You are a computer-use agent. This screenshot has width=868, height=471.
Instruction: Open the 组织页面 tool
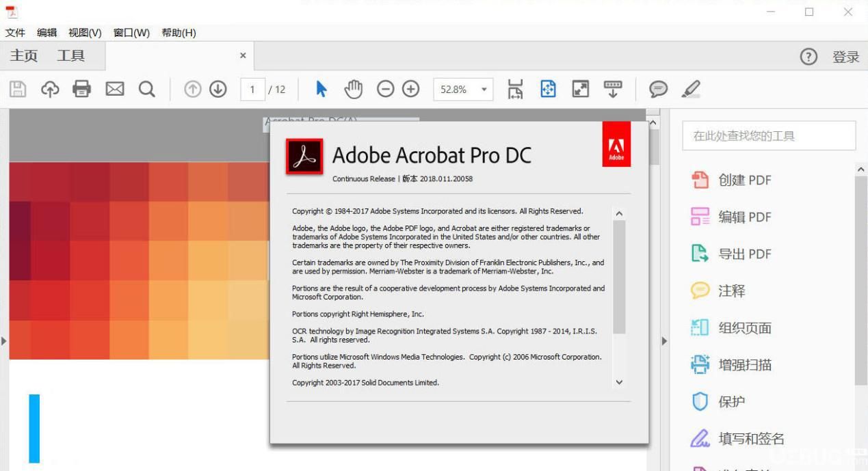coord(731,327)
